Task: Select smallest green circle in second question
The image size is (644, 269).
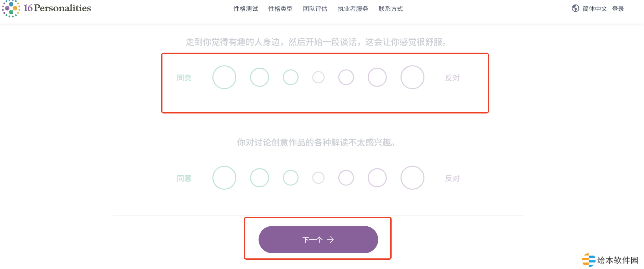Action: (291, 178)
